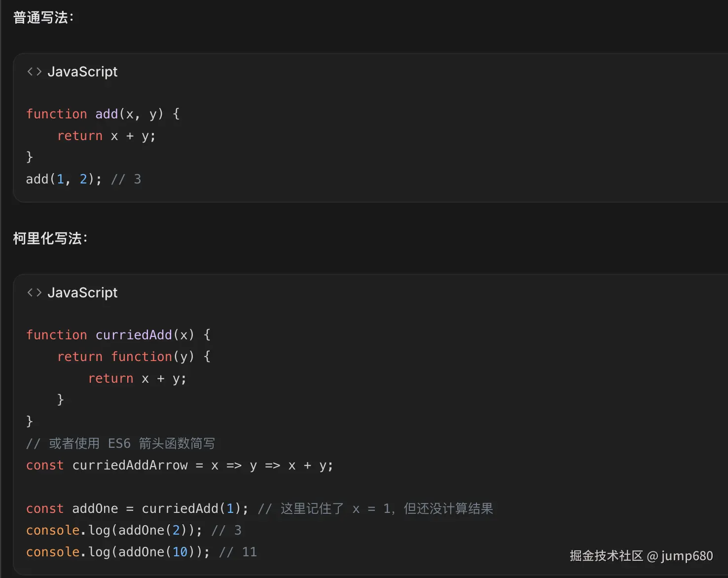Click the return function(y) line
The height and width of the screenshot is (578, 728).
[x=134, y=357]
